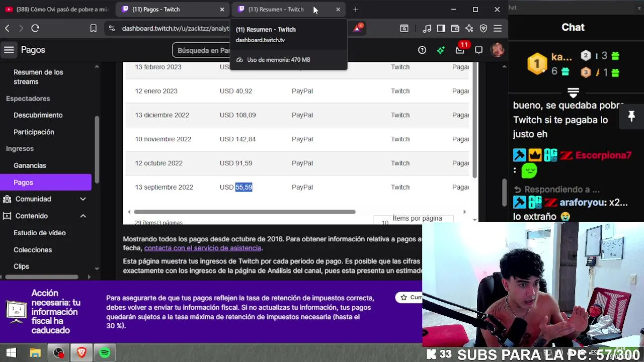Open the Leo AI sparkle icon
Viewport: 644px width, 362px height.
pos(469,29)
